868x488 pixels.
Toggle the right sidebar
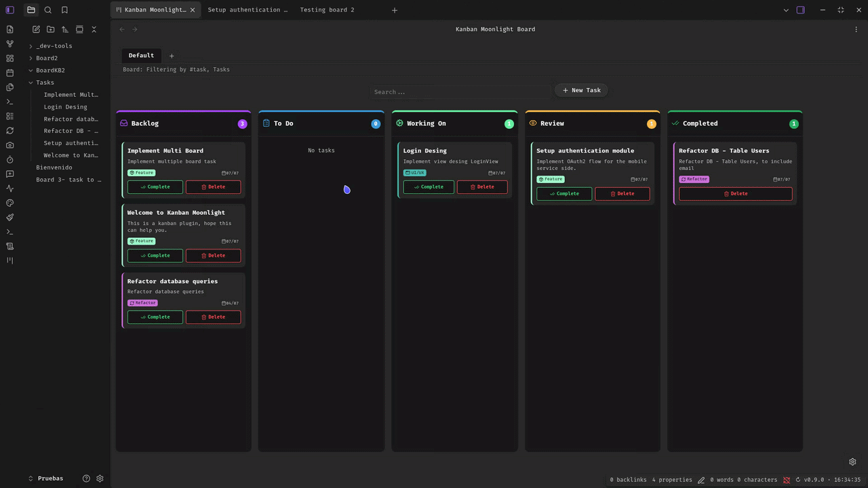801,10
